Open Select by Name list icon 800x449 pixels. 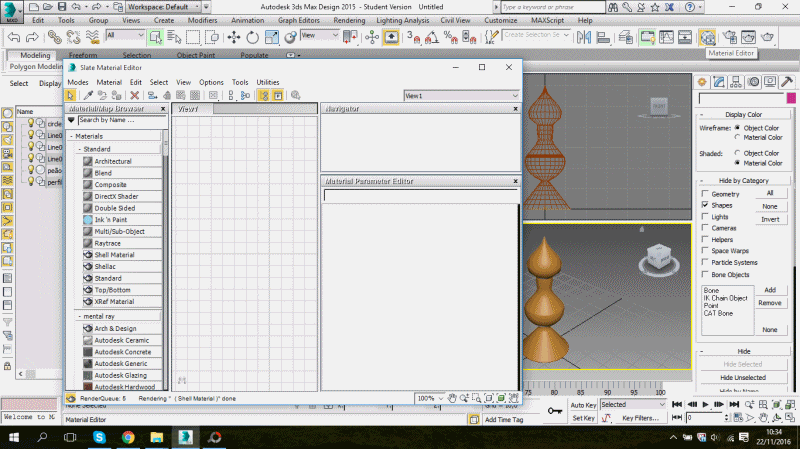[x=174, y=37]
